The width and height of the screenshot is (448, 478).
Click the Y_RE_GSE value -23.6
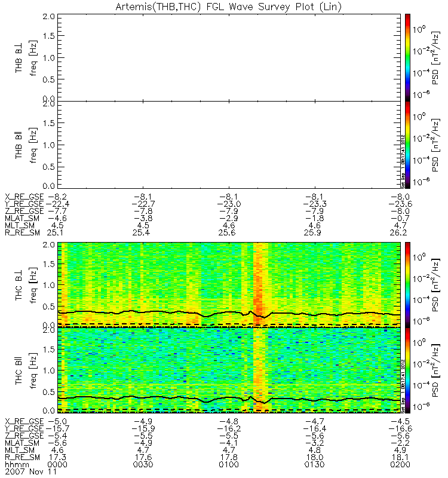click(x=400, y=204)
